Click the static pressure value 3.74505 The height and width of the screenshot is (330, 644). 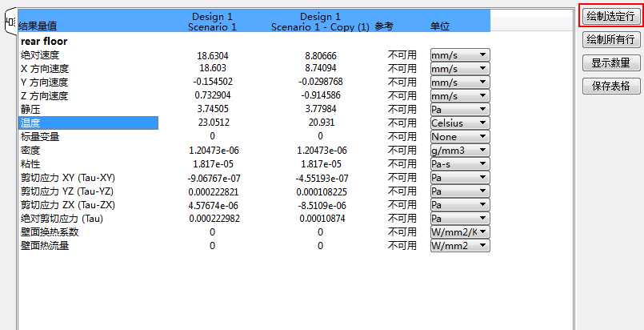click(212, 109)
